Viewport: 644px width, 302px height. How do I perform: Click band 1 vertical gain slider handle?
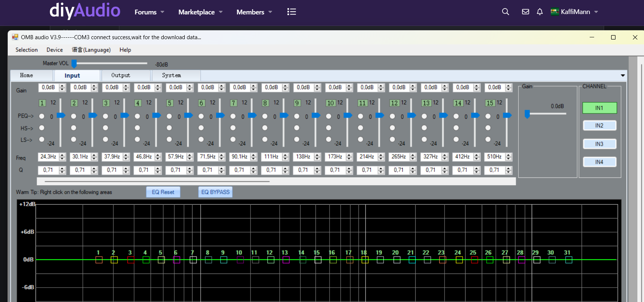(x=61, y=115)
